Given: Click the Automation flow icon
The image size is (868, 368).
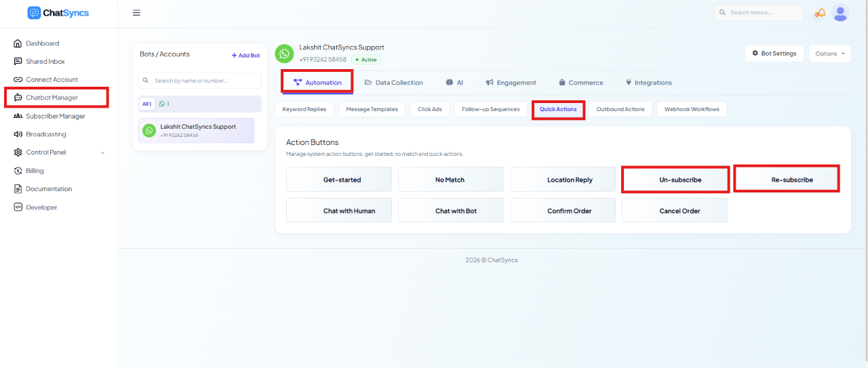Looking at the screenshot, I should (x=298, y=83).
